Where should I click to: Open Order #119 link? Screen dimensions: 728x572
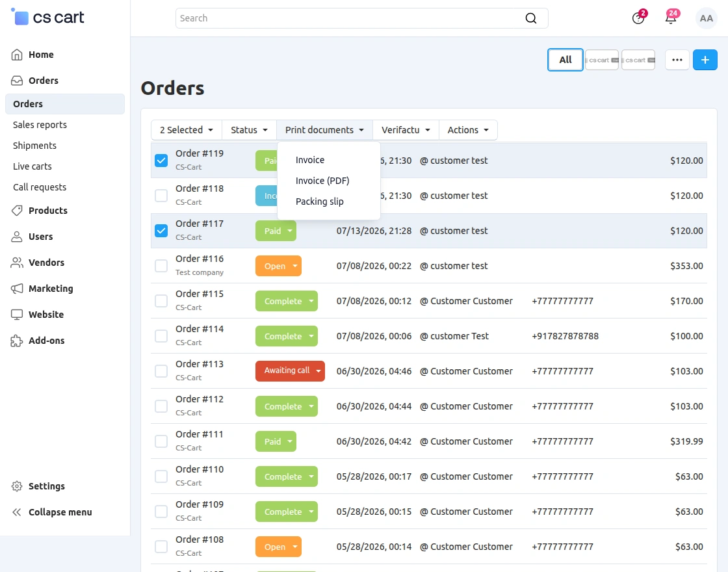(200, 153)
